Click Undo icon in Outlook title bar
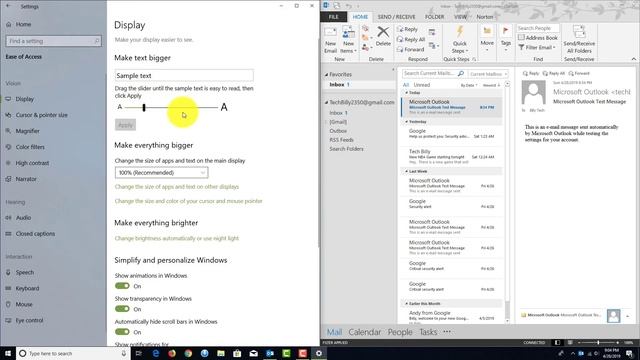Viewport: 640px width, 360px height. (x=349, y=6)
